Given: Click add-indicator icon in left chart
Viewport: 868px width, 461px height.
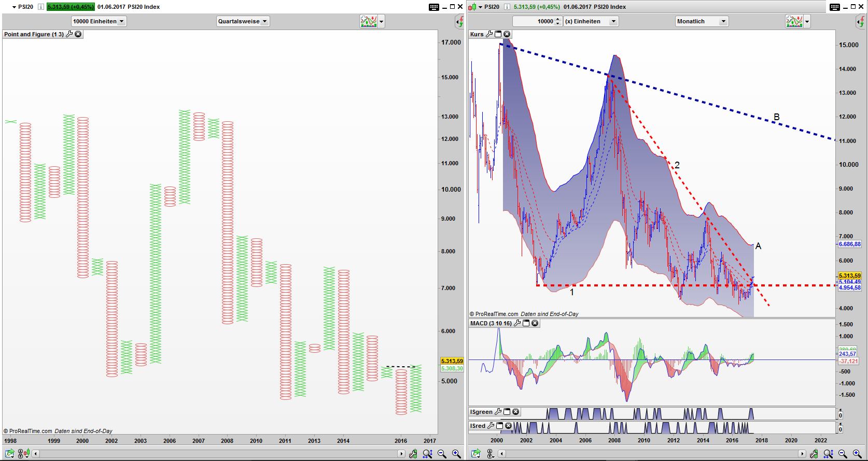Looking at the screenshot, I should click(369, 21).
